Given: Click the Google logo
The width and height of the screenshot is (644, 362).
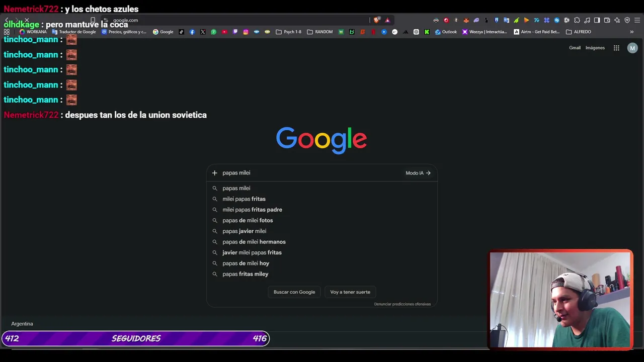Looking at the screenshot, I should pos(321,140).
